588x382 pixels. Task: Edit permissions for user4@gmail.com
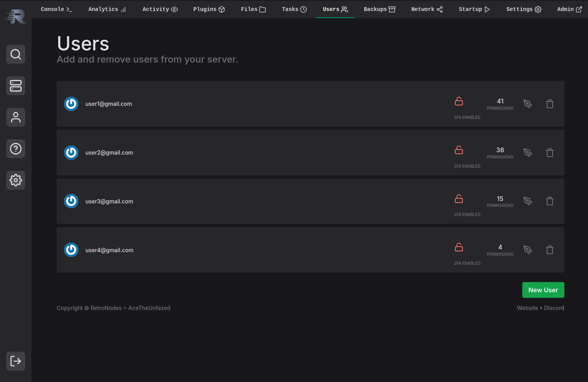tap(528, 250)
